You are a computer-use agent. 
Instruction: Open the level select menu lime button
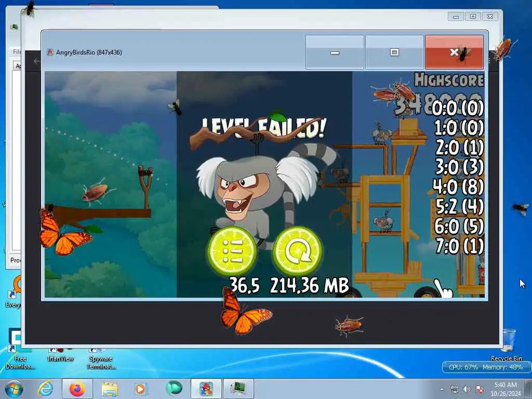[x=232, y=251]
